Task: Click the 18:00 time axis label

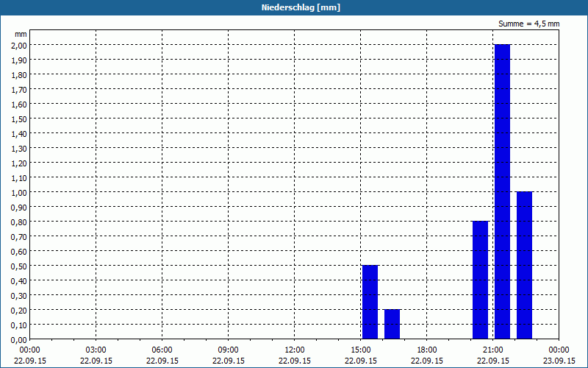Action: [427, 350]
